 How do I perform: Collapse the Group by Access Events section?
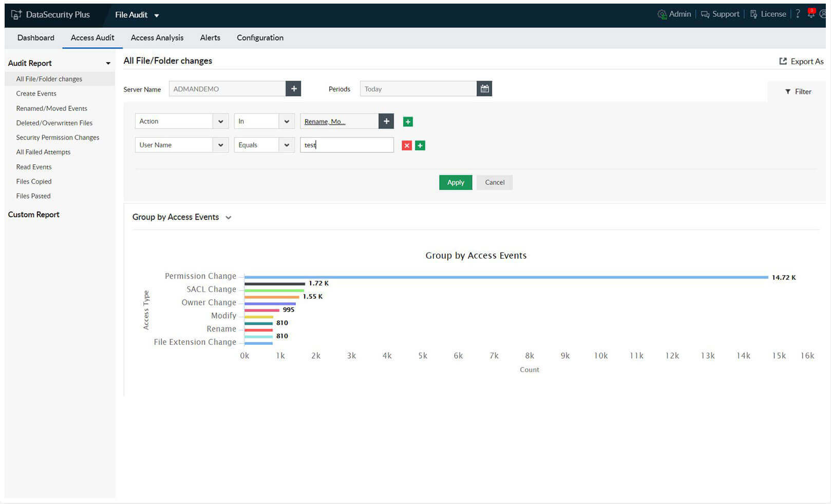coord(228,217)
